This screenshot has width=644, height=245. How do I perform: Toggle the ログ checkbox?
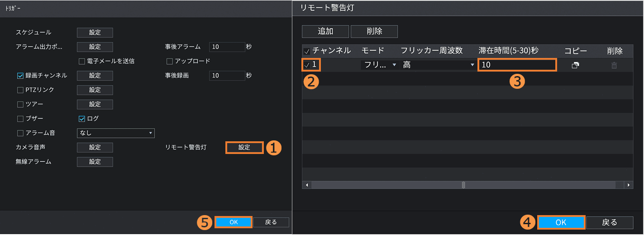point(82,119)
